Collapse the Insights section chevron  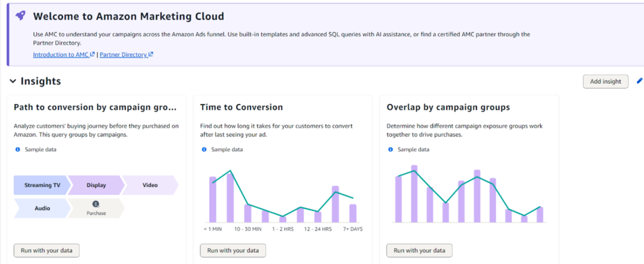[13, 81]
